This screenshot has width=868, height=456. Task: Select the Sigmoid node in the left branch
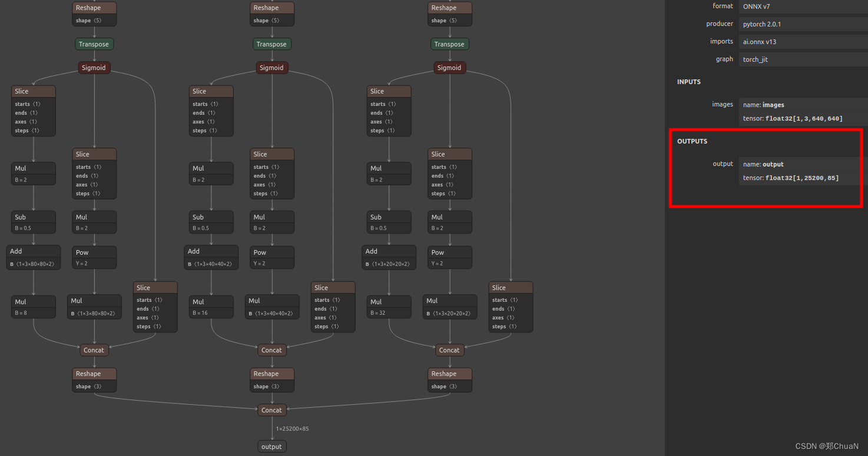94,68
